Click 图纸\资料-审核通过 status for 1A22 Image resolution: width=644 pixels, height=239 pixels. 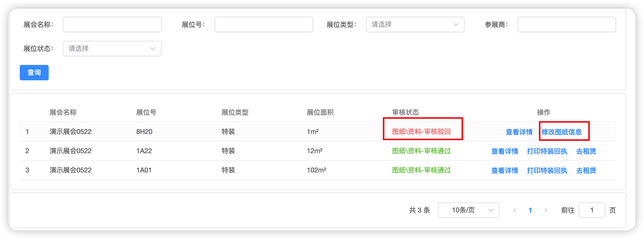pyautogui.click(x=421, y=151)
